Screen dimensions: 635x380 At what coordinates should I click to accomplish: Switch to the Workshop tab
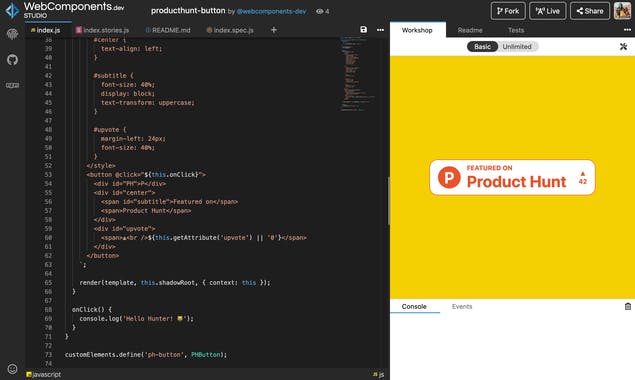click(x=417, y=30)
